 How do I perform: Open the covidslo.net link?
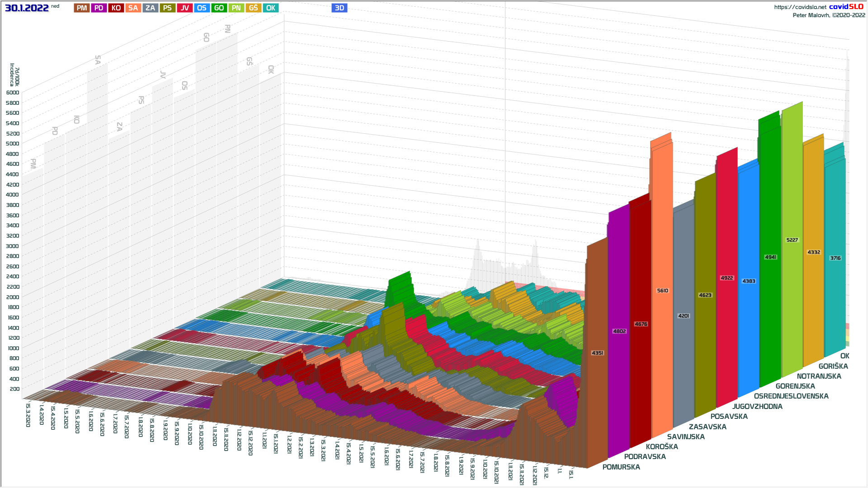(x=800, y=7)
